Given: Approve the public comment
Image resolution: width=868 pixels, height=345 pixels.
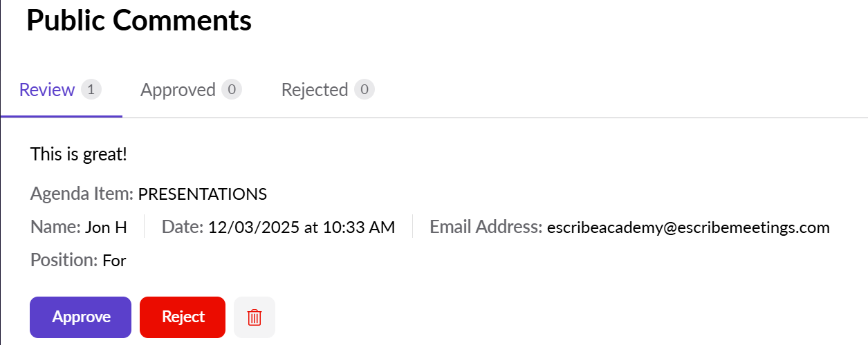Looking at the screenshot, I should click(80, 317).
